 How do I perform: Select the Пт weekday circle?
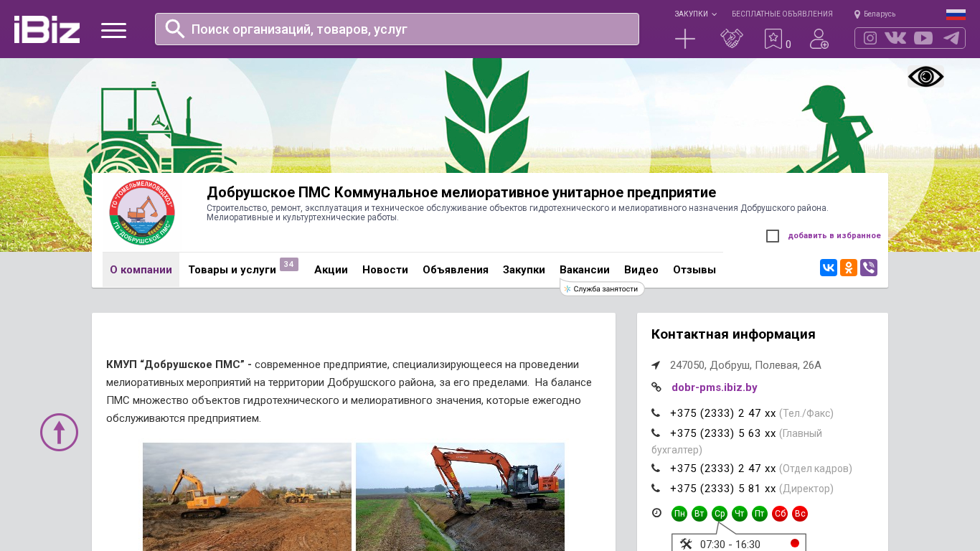click(760, 514)
